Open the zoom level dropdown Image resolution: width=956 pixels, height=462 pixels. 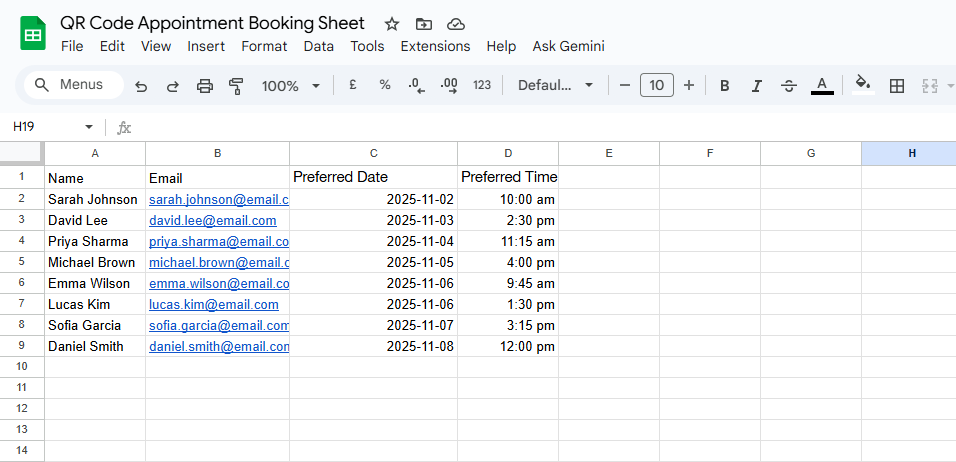[x=291, y=86]
